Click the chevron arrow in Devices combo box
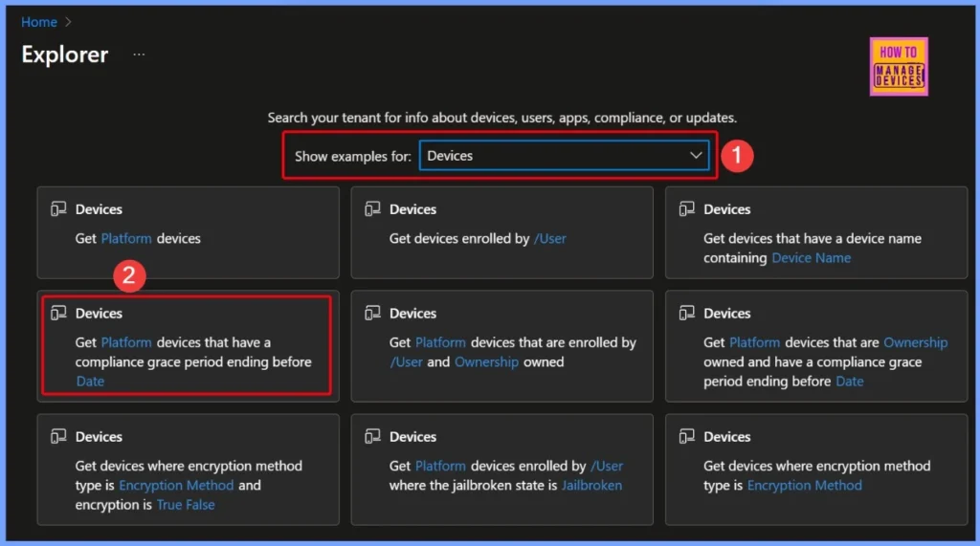 pos(696,156)
